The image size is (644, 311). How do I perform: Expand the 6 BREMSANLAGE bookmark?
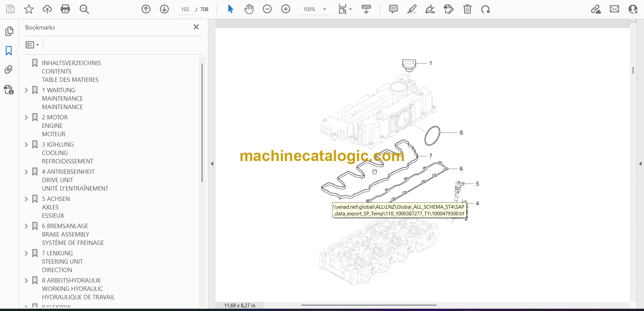[26, 226]
